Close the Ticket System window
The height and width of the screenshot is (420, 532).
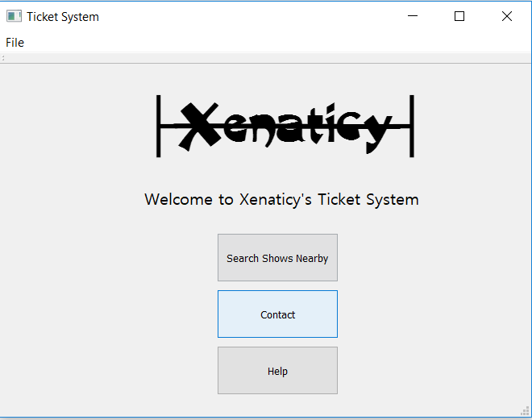pyautogui.click(x=507, y=16)
